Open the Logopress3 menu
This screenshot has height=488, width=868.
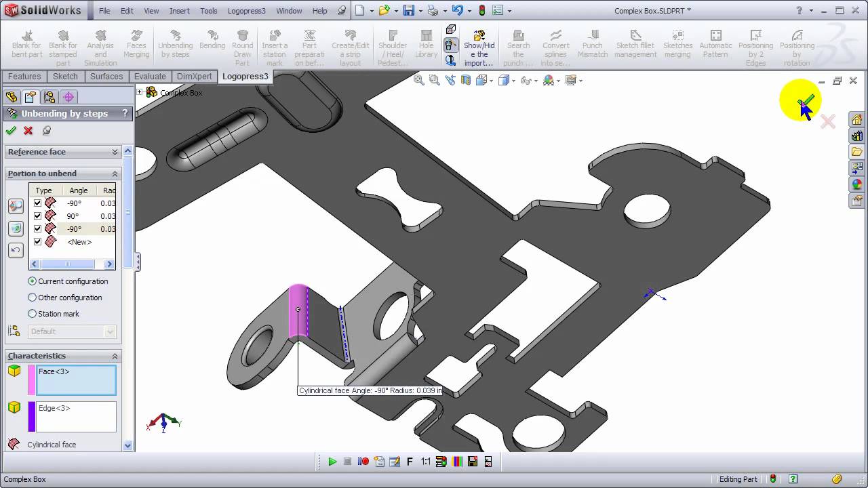[247, 11]
